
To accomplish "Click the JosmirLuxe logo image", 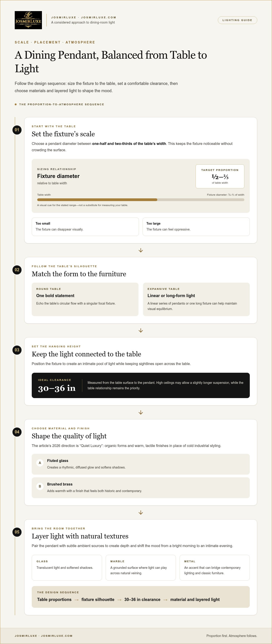I will 28,20.
